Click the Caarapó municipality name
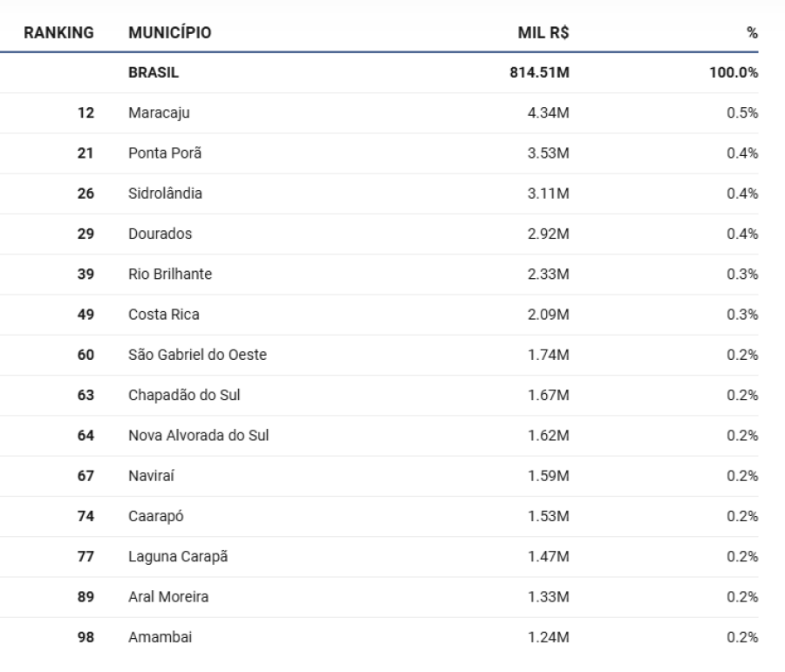 [156, 516]
